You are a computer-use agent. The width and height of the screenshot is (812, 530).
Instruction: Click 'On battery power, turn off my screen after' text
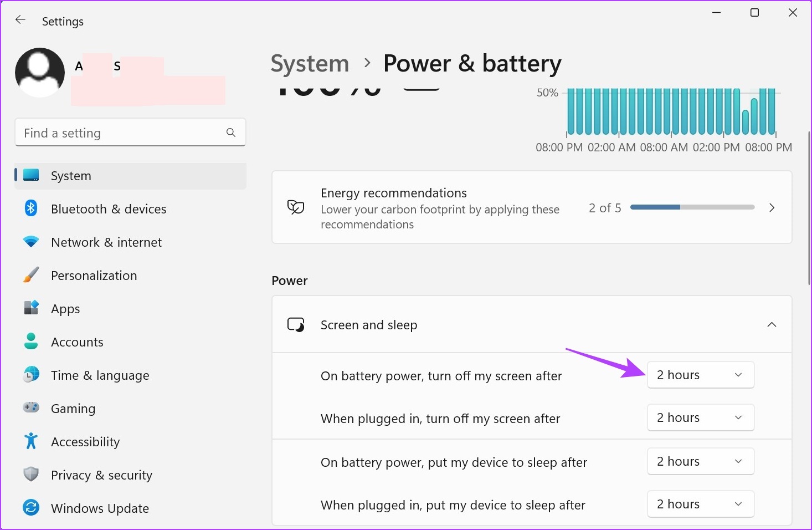pos(441,376)
